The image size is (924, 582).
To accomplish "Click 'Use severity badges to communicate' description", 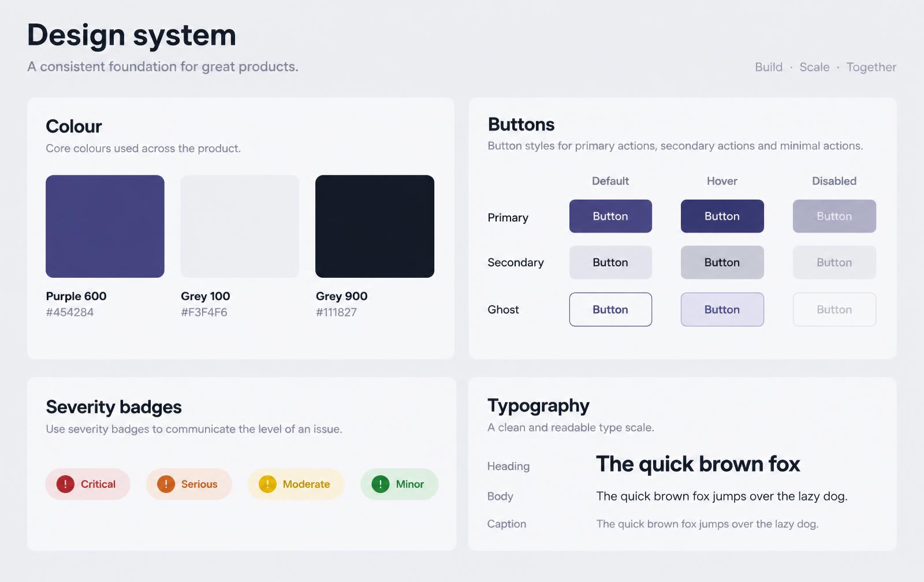I will [x=194, y=429].
